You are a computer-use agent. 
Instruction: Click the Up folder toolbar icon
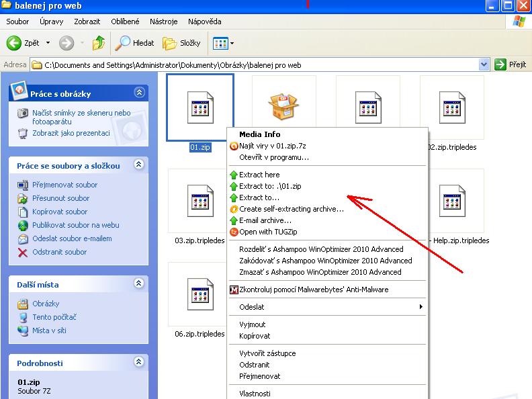[99, 43]
